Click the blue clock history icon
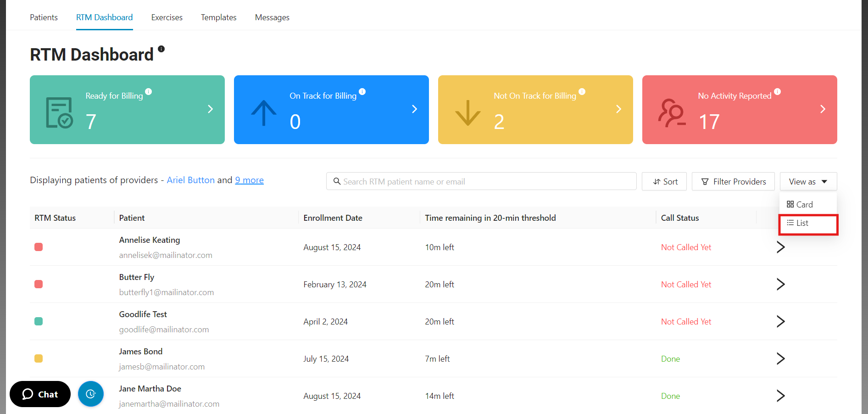The image size is (868, 414). [90, 394]
